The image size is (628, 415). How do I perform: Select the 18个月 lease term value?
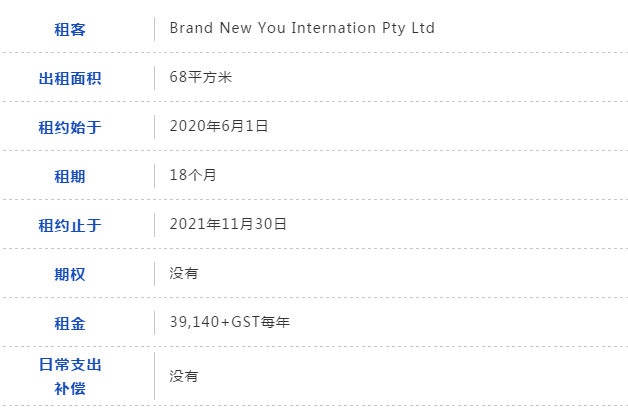[x=193, y=175]
